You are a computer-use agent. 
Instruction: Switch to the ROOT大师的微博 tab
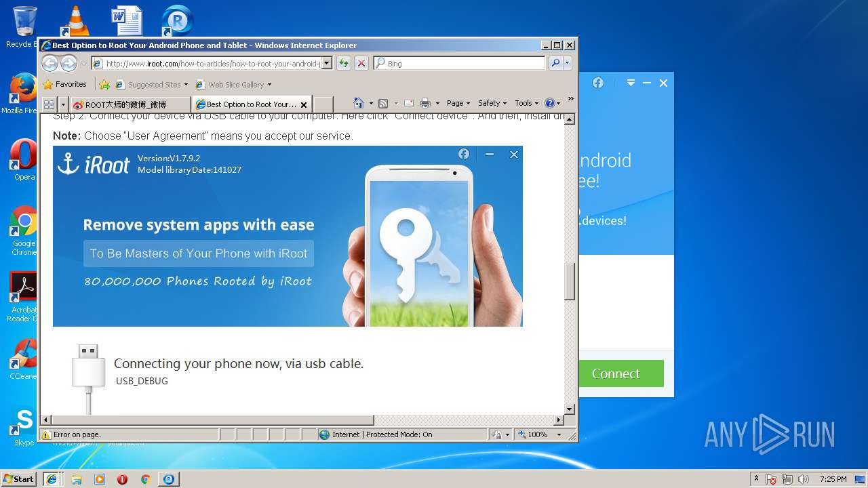(x=130, y=104)
